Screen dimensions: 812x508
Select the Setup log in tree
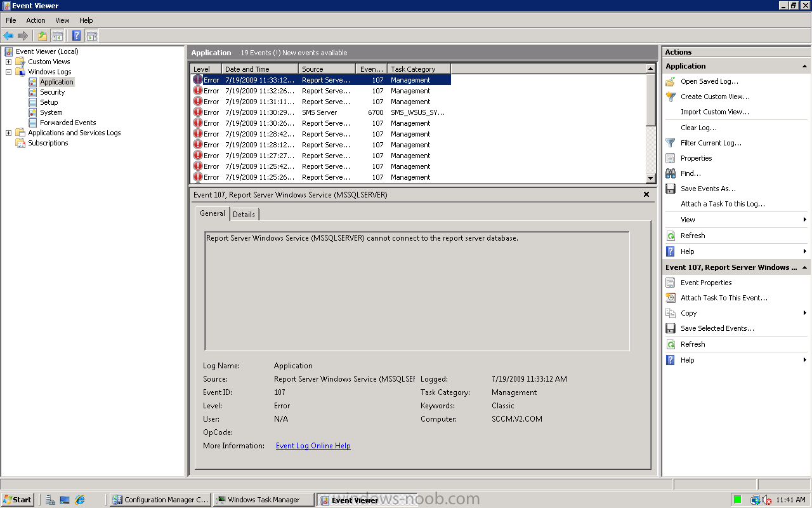(49, 102)
